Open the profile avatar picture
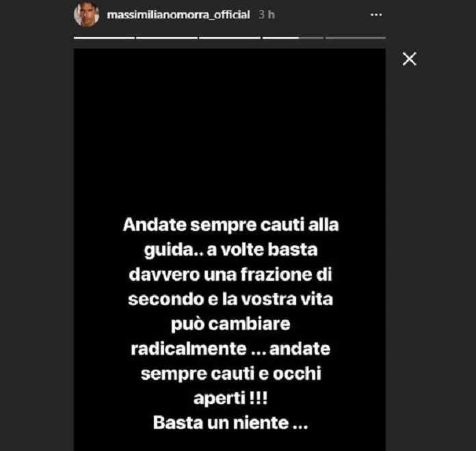 tap(87, 14)
